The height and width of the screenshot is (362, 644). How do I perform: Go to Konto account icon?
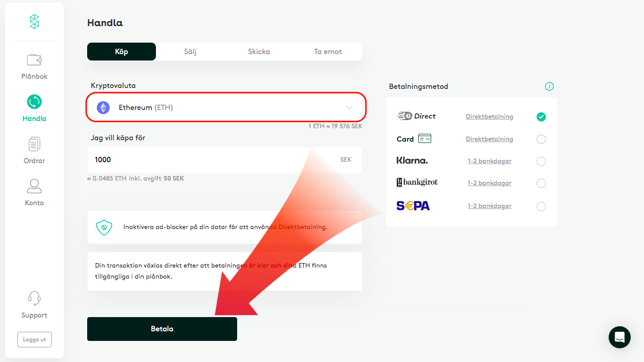pos(34,186)
